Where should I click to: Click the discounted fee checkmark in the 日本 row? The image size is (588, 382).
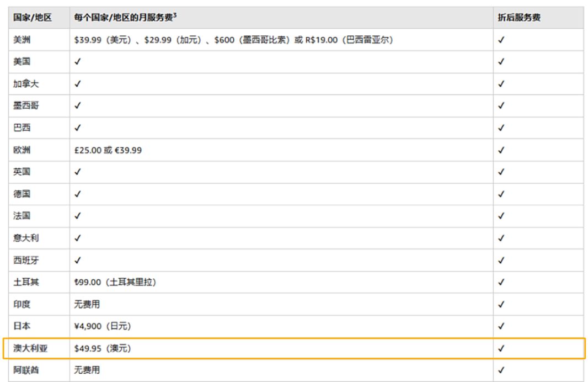click(501, 326)
